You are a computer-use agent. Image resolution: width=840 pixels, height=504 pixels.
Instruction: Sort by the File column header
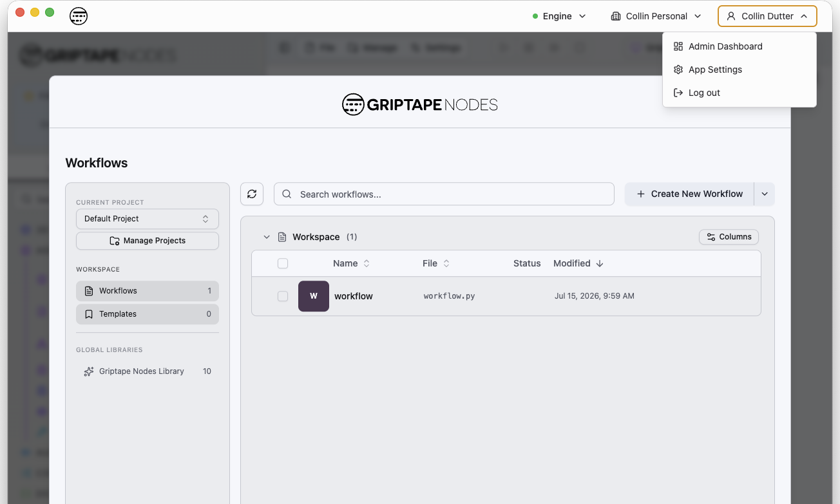[x=436, y=263]
